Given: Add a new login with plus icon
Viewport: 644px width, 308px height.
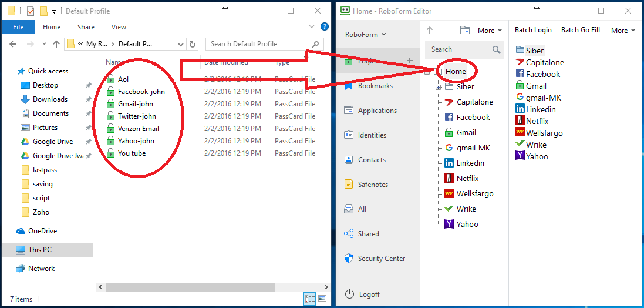Looking at the screenshot, I should (410, 61).
